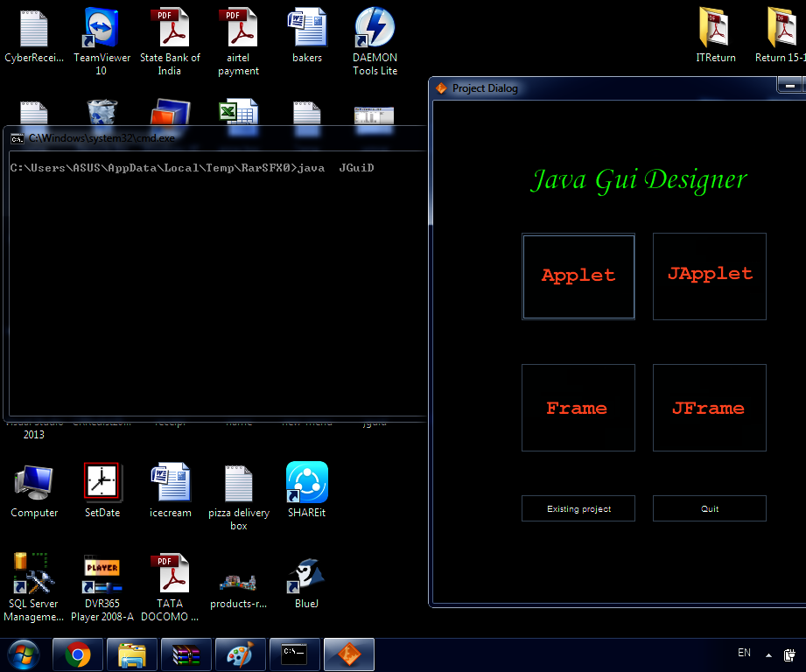Switch to Java Gui Designer taskbar button

[x=349, y=655]
